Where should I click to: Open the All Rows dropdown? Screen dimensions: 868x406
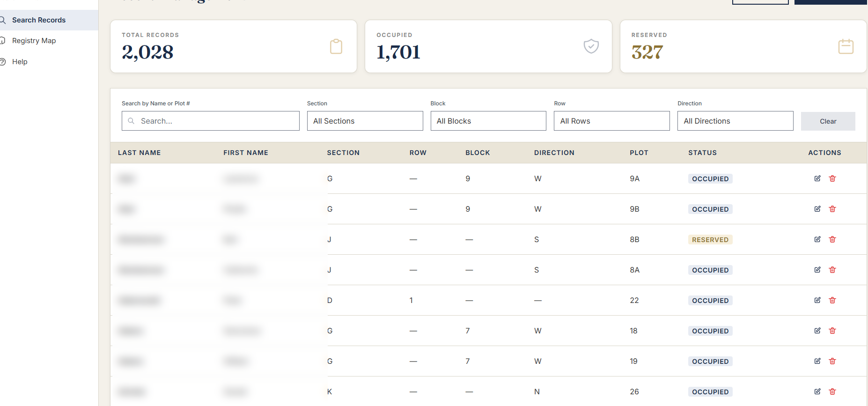pos(611,121)
